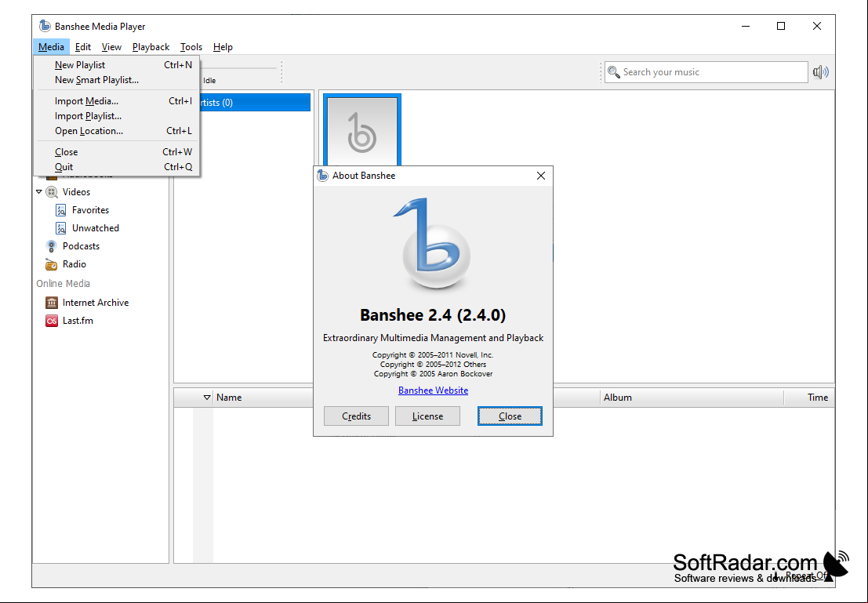Select Favorites under Videos
Image resolution: width=868 pixels, height=603 pixels.
[90, 210]
